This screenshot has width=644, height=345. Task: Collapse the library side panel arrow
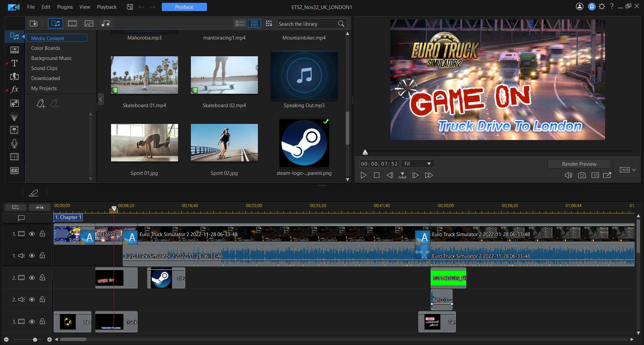pos(101,99)
